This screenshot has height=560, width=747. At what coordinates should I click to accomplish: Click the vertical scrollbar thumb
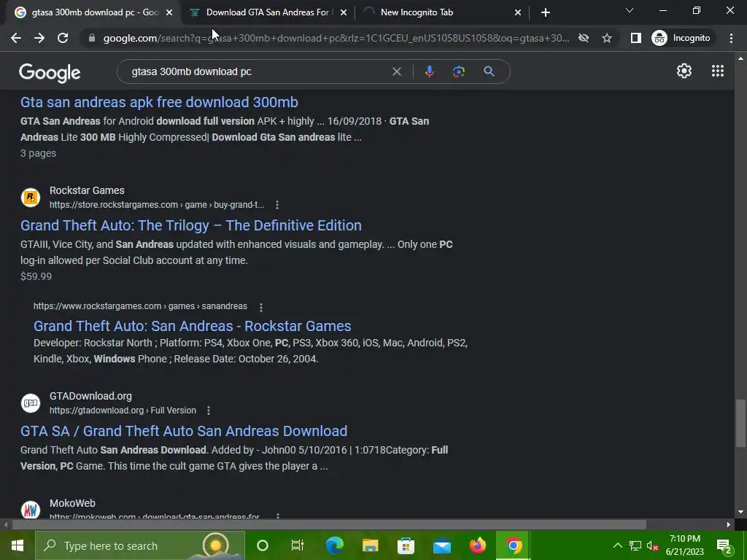click(740, 424)
